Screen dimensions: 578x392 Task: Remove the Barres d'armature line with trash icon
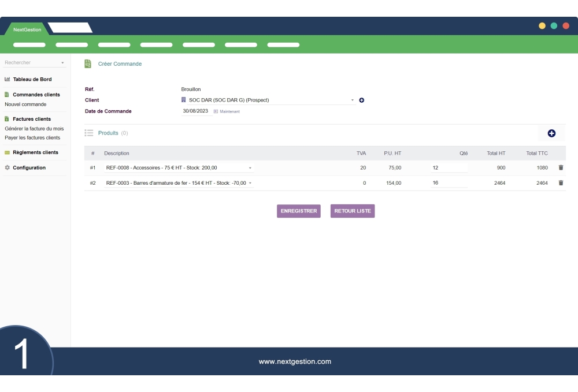560,182
